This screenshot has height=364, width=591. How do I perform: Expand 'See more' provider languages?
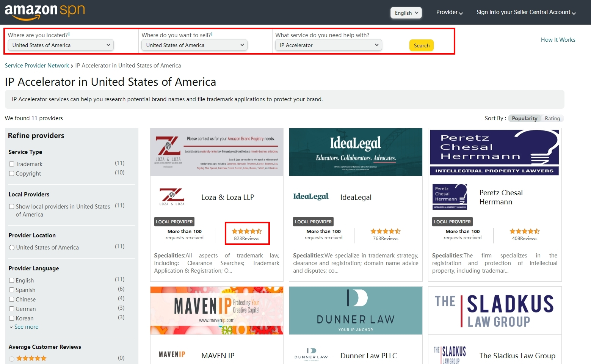point(26,327)
